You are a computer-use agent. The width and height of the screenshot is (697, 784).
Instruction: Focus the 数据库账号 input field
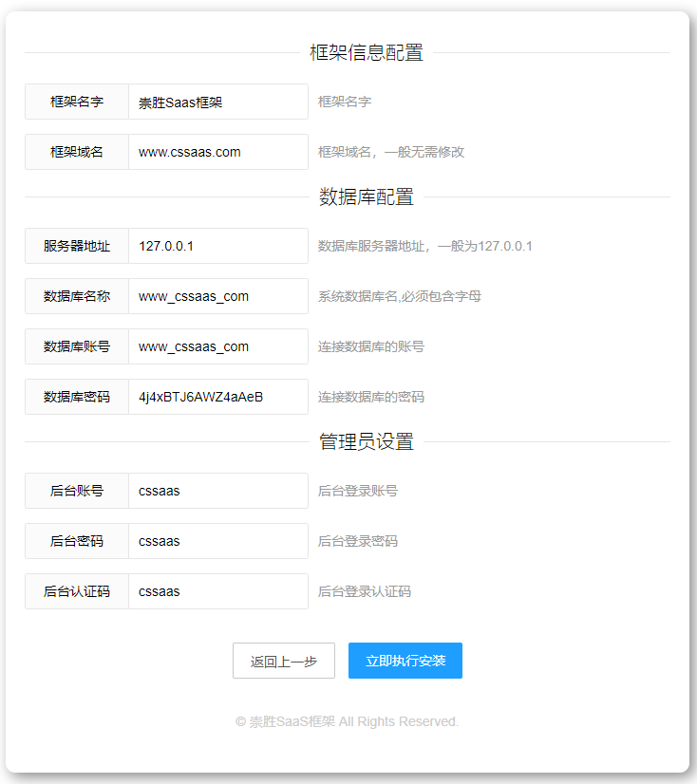pos(217,346)
